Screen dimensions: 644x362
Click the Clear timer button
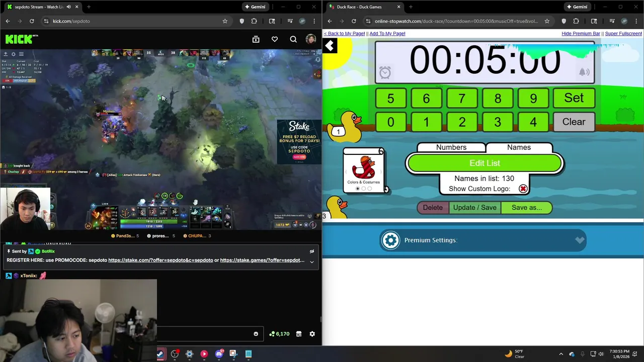point(574,122)
